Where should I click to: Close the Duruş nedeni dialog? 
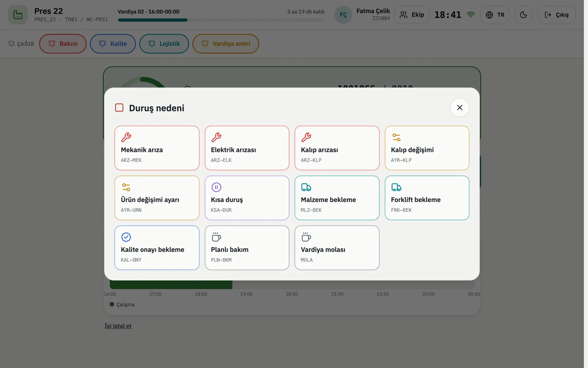coord(459,108)
